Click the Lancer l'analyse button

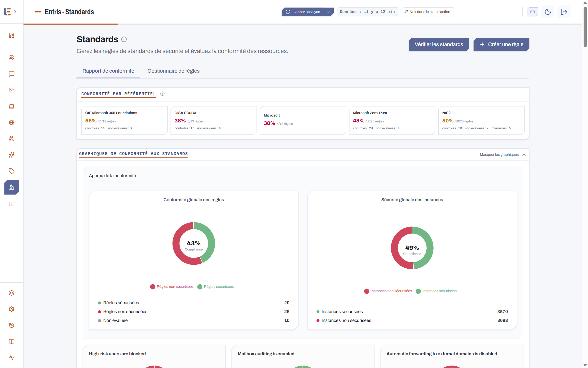[x=303, y=12]
